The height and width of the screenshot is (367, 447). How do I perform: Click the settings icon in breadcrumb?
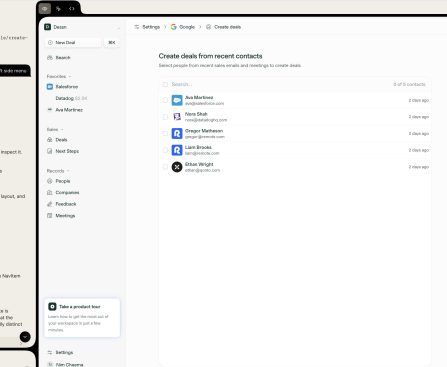point(136,27)
